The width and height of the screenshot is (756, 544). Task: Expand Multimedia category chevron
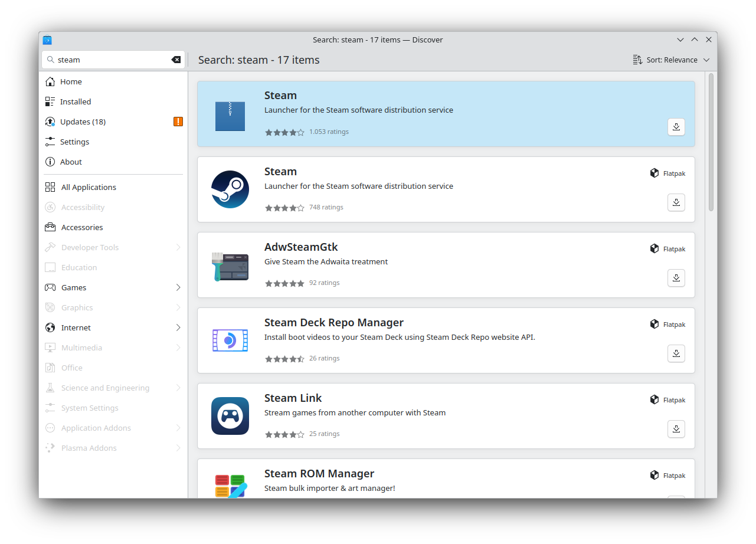178,348
